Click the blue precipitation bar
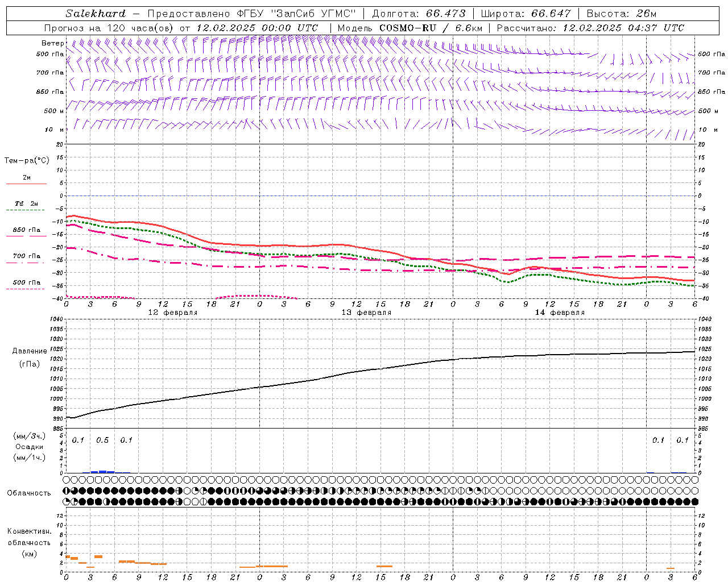 [103, 471]
